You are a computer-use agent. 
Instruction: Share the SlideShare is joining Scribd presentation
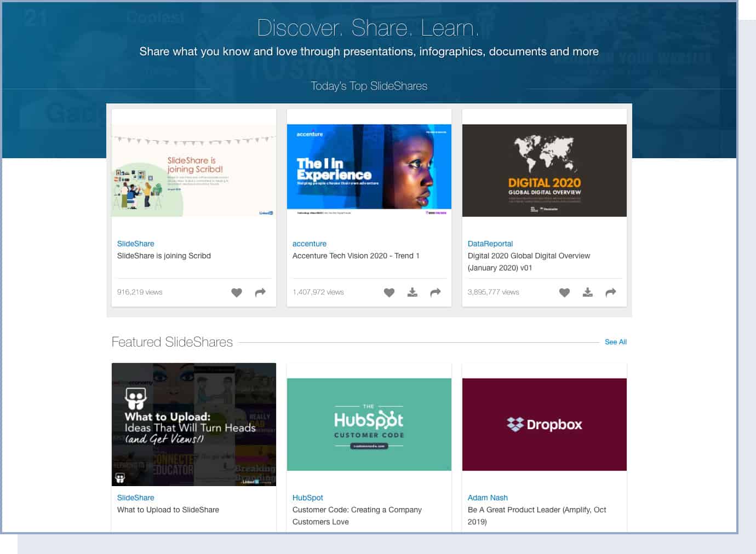[x=260, y=292]
